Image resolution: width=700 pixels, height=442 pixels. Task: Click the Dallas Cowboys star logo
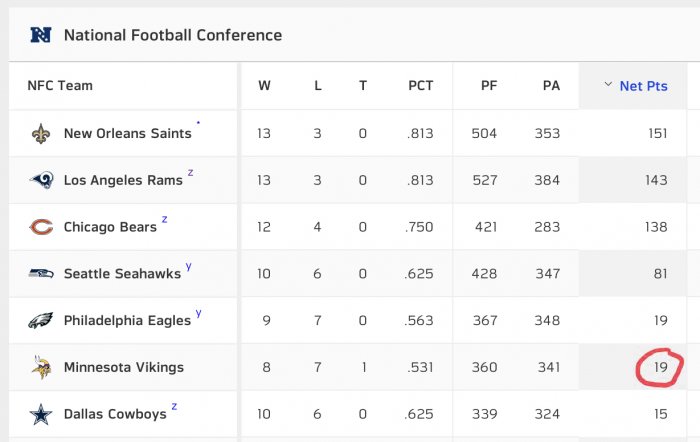tap(41, 414)
